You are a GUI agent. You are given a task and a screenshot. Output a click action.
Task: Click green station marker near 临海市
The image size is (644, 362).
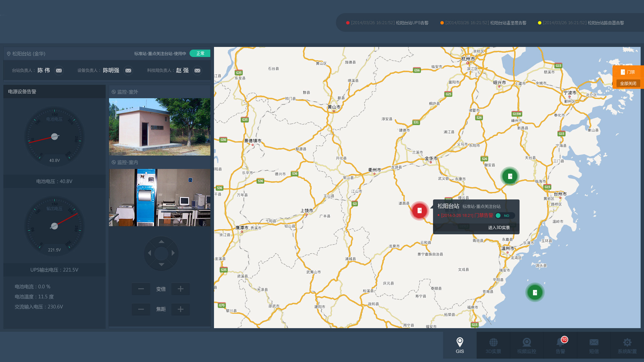coord(510,176)
